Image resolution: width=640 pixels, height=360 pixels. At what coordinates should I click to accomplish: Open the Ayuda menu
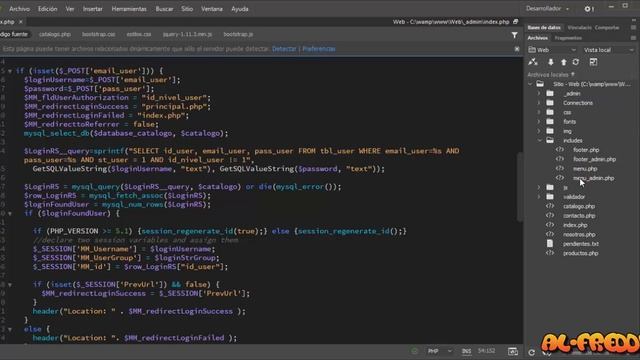tap(240, 9)
